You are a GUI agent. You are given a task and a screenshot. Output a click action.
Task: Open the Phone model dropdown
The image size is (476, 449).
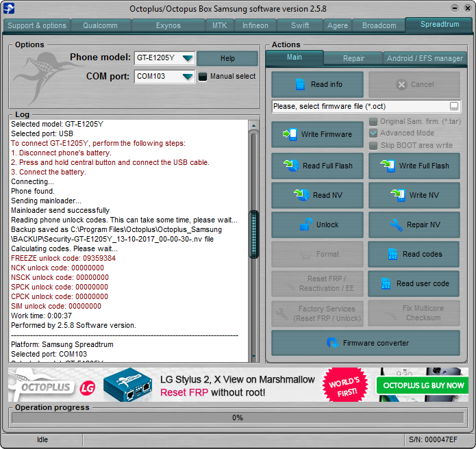(187, 58)
